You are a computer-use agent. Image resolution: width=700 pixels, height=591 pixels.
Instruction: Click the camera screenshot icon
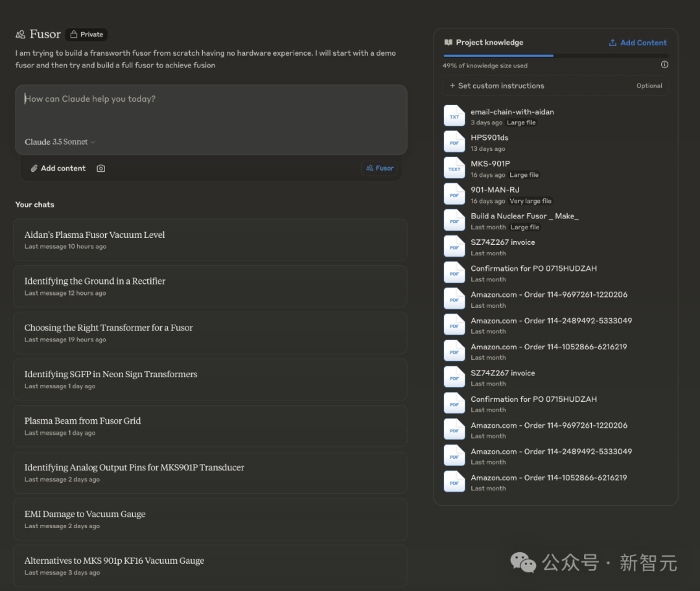pos(101,168)
